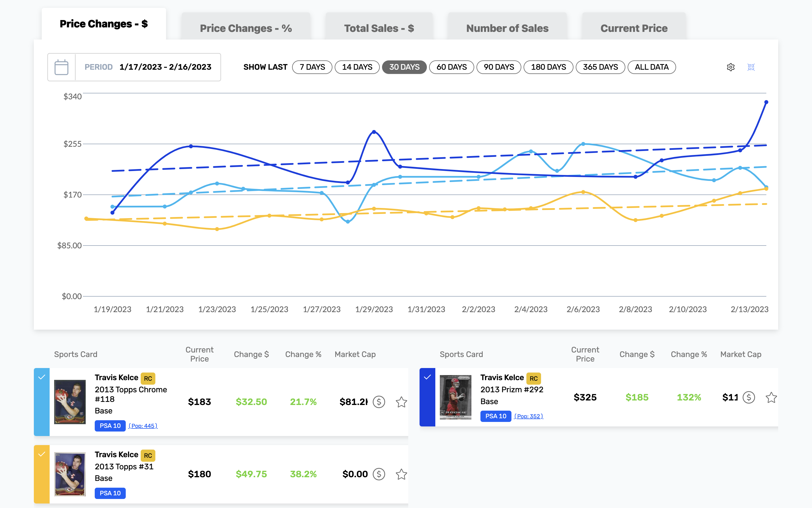812x508 pixels.
Task: Click the collapse chart icon beside the gear
Action: click(x=751, y=67)
